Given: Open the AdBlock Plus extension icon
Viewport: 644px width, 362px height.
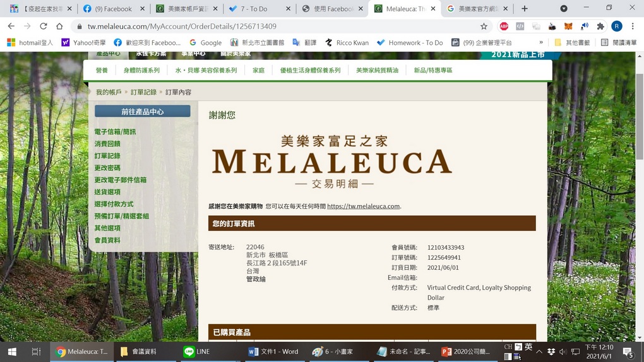Looking at the screenshot, I should 504,26.
